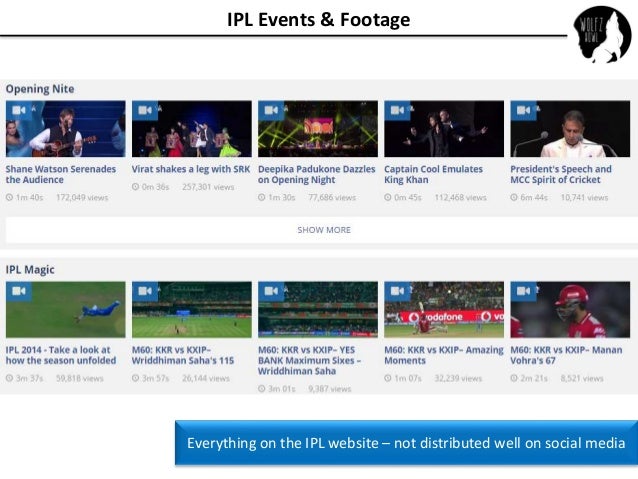Open YES BANK Maximum Sixes link

coord(309,360)
